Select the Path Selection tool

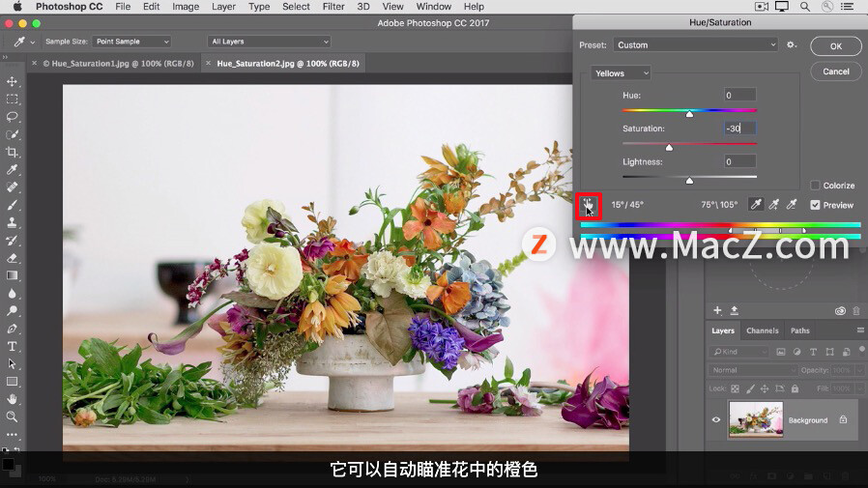12,364
